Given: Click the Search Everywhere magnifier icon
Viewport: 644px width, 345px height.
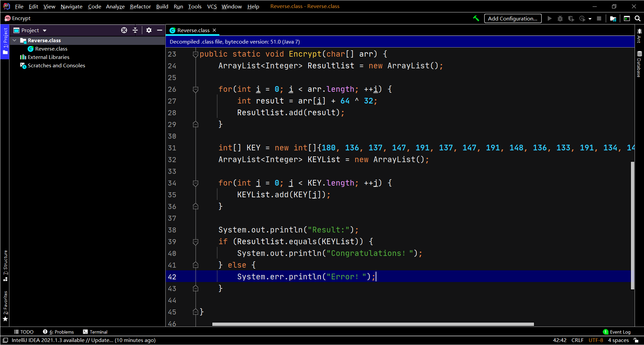Looking at the screenshot, I should (x=638, y=18).
